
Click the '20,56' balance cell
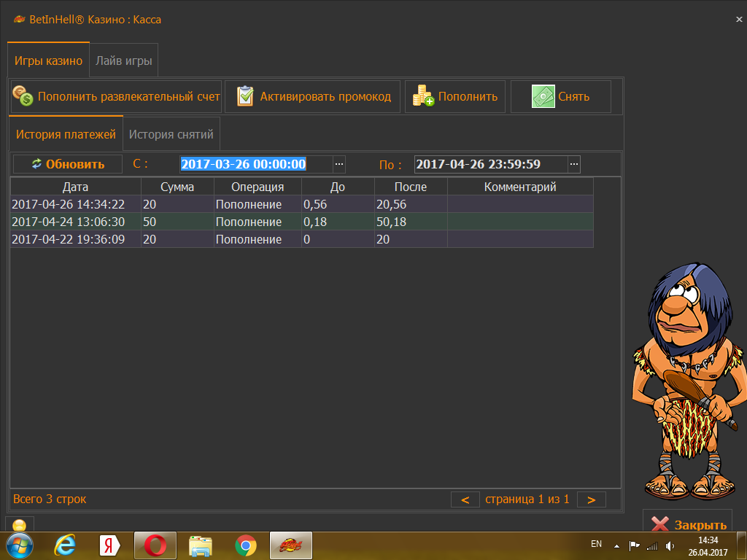pyautogui.click(x=411, y=204)
